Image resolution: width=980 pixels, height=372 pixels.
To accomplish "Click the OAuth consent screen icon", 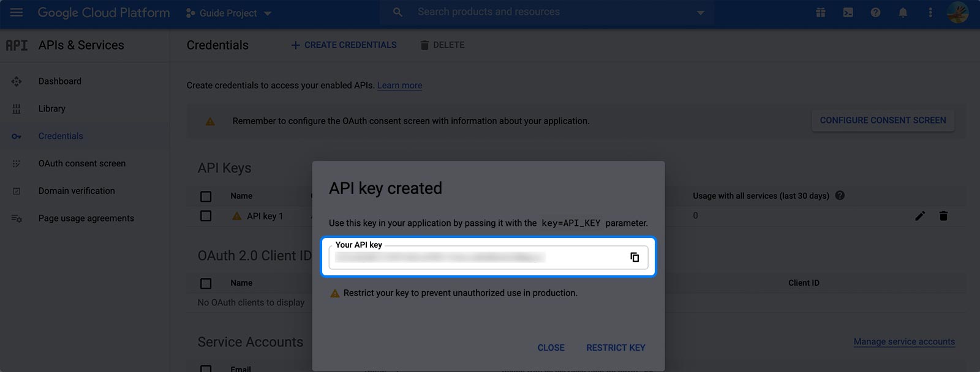I will tap(17, 163).
